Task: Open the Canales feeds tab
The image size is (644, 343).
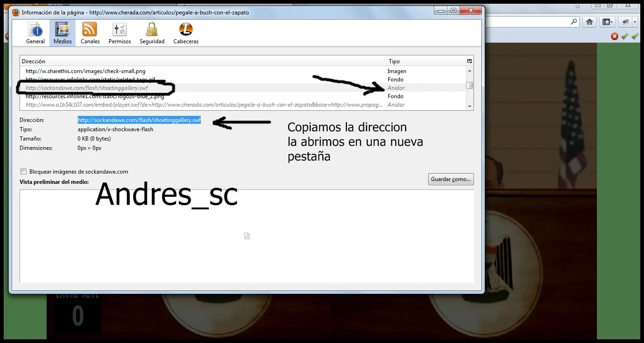Action: 90,33
